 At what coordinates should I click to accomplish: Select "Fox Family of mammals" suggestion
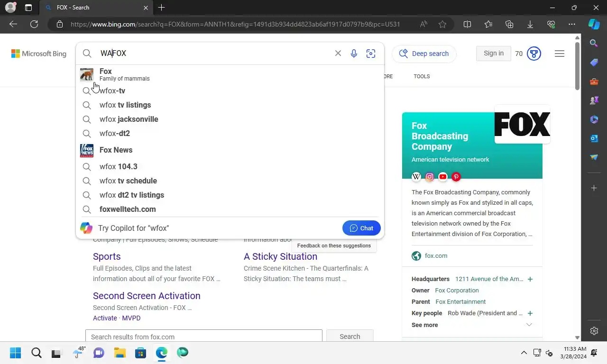(230, 74)
